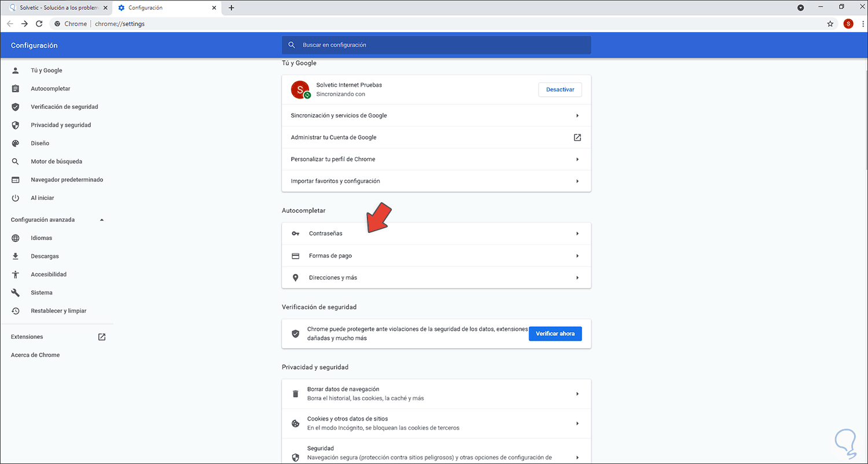Switch to the Configuración tab
868x464 pixels.
point(167,8)
